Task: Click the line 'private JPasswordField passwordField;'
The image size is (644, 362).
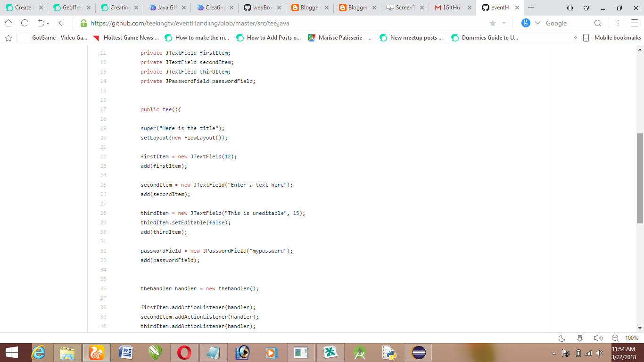Action: click(x=198, y=81)
